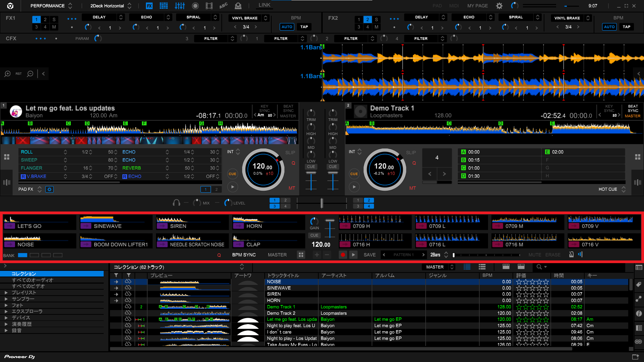The image size is (644, 362).
Task: Click the recording panel icon in toolbar
Action: tap(195, 6)
